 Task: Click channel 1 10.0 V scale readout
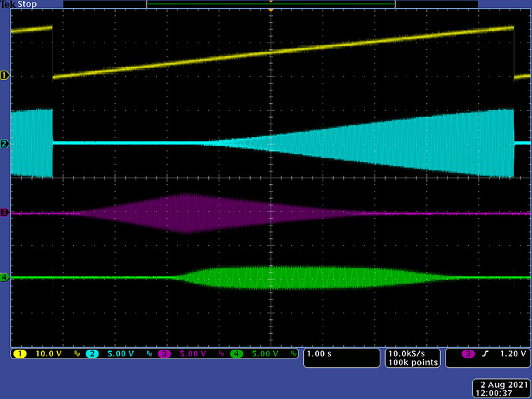pos(48,354)
